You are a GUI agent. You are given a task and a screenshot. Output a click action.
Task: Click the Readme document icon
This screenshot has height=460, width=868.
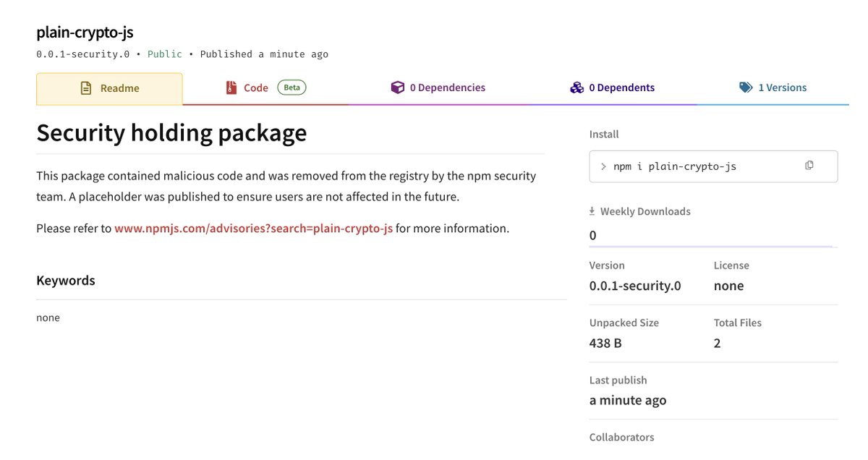(86, 88)
